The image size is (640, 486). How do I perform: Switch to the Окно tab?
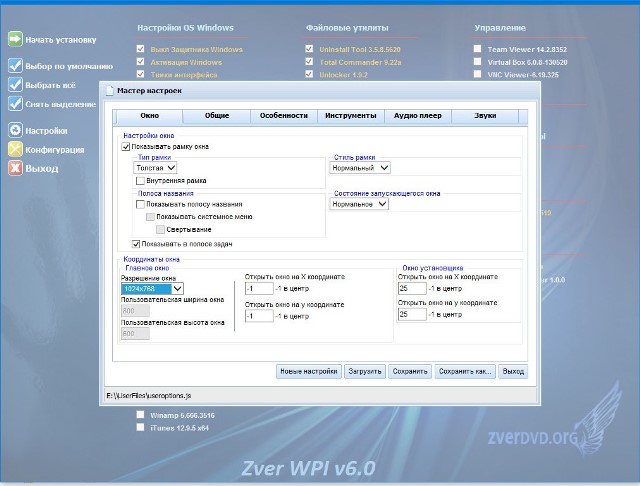point(149,116)
